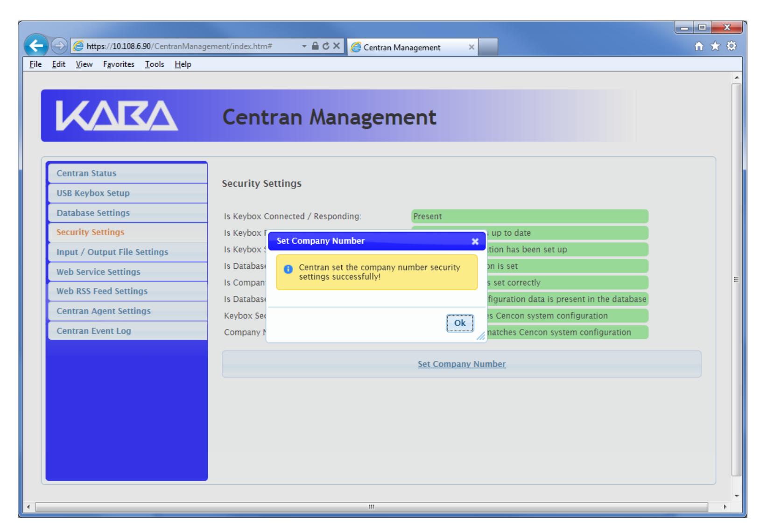This screenshot has height=532, width=760.
Task: Open Web Service Settings section
Action: 127,272
